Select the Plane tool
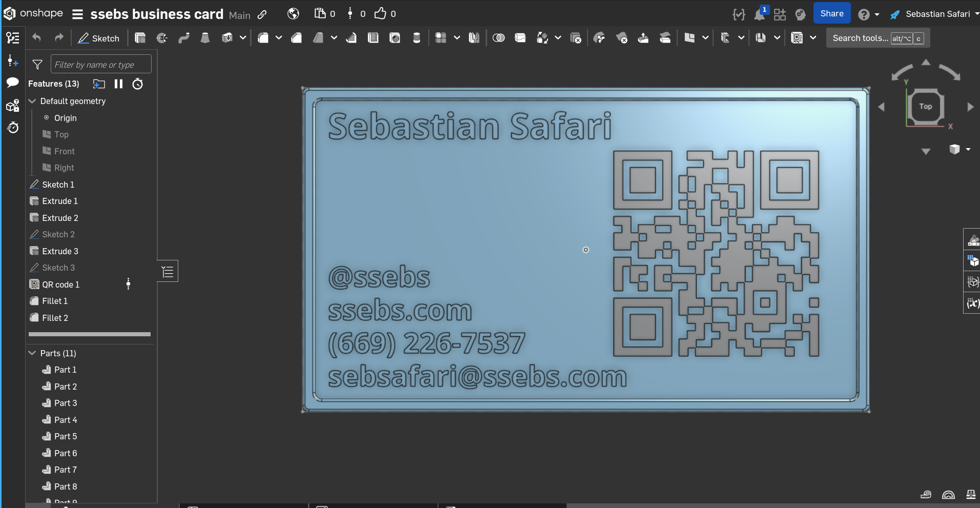The width and height of the screenshot is (980, 508). click(690, 38)
